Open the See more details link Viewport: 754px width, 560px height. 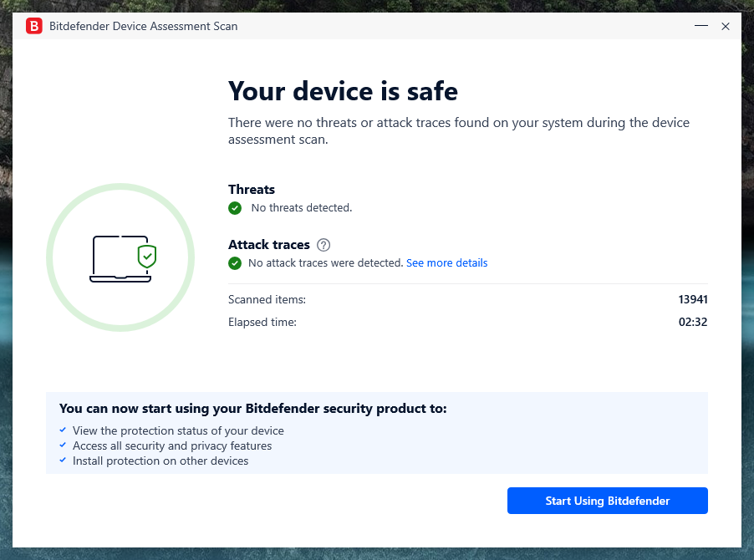pyautogui.click(x=446, y=263)
